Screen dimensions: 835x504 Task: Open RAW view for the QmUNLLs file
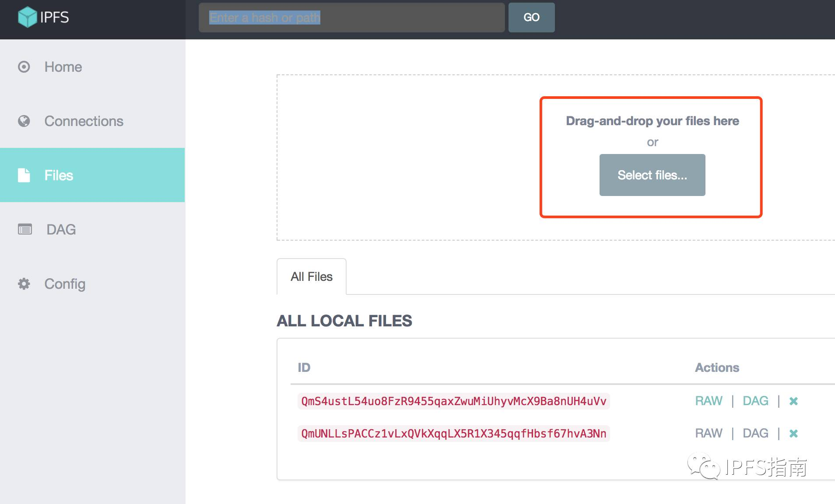709,433
